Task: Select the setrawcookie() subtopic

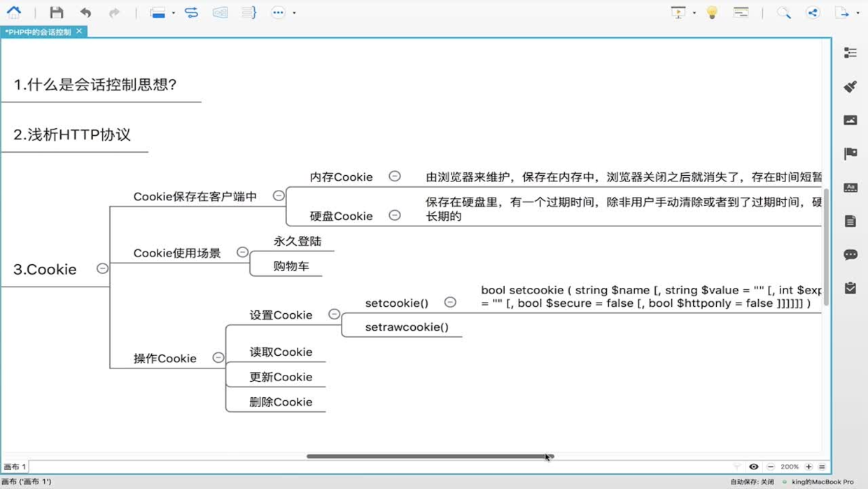Action: pyautogui.click(x=407, y=327)
